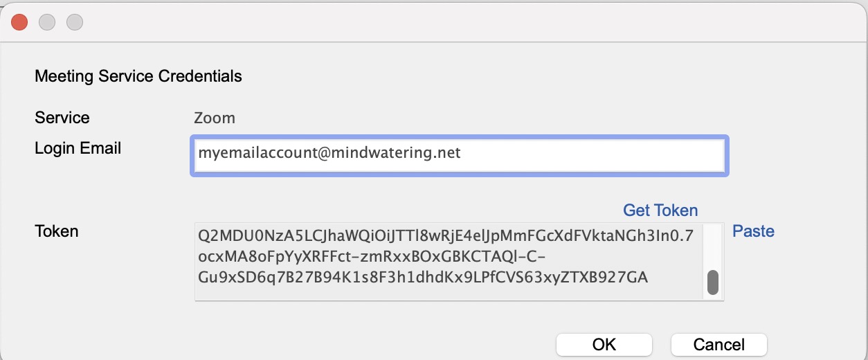Click the email text myemailaccount@mindwatering.net
868x360 pixels.
[x=329, y=152]
